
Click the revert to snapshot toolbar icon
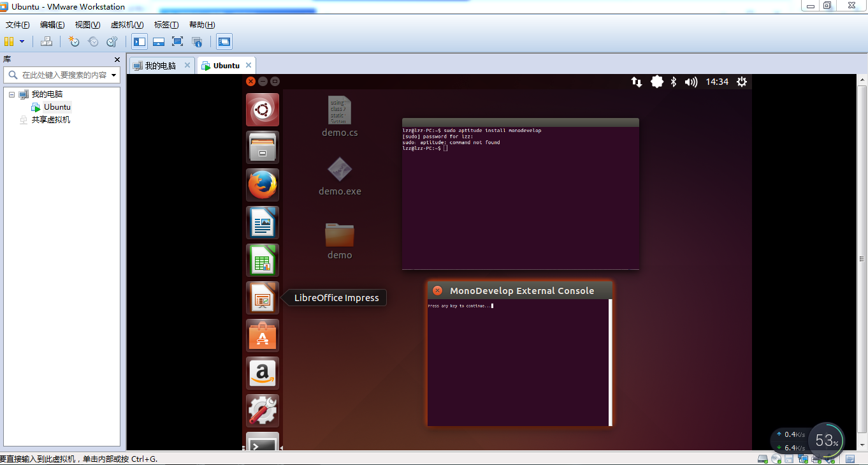click(x=93, y=41)
